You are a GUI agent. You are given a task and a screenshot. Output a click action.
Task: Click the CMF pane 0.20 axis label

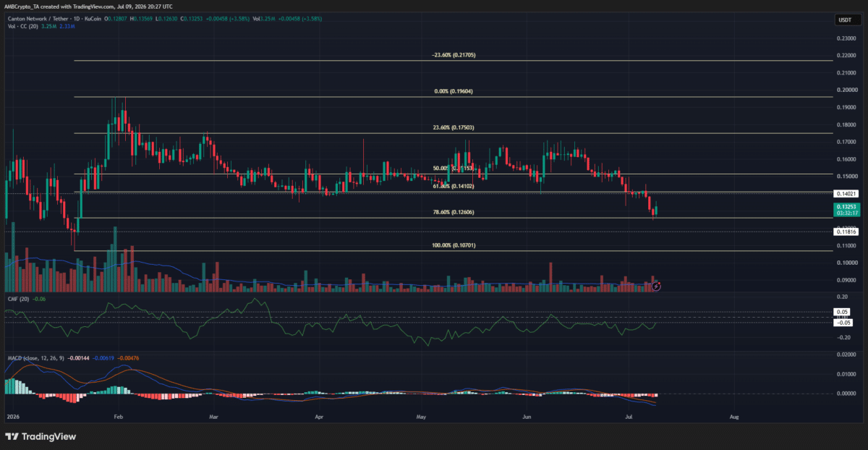(843, 297)
